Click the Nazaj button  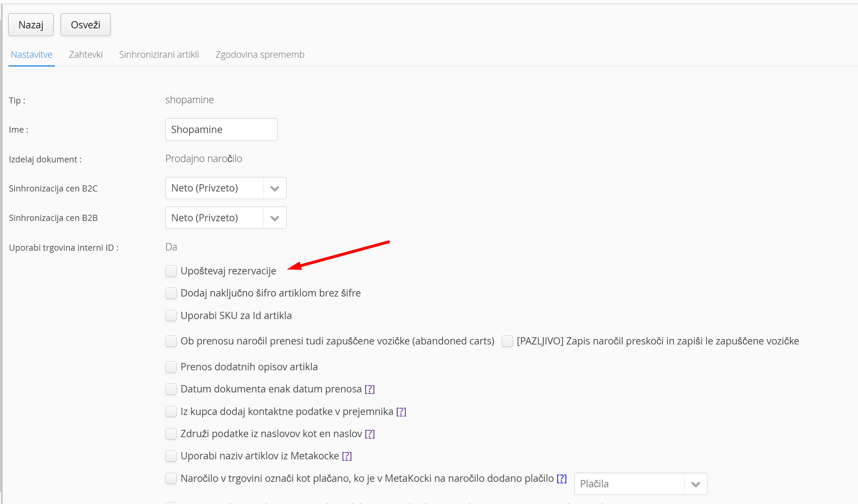tap(31, 25)
